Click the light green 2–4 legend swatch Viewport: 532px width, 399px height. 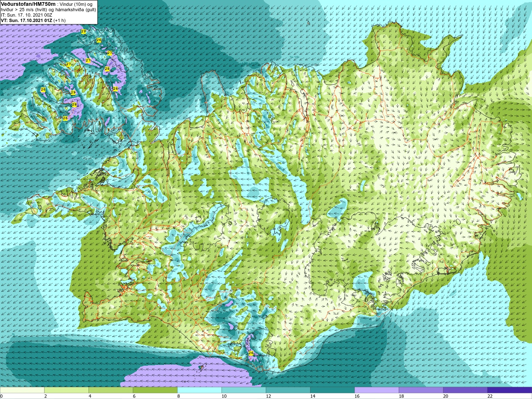pos(66,390)
